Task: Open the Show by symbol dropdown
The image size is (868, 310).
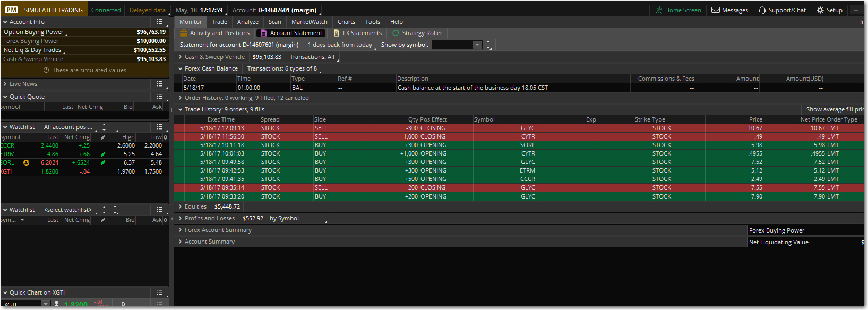Action: click(477, 45)
